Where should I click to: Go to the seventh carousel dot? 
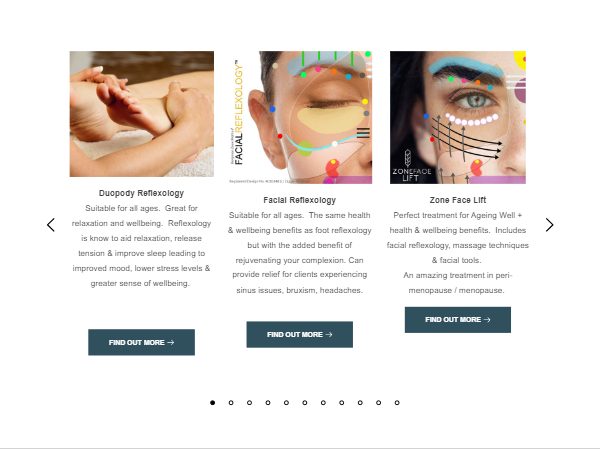[323, 402]
